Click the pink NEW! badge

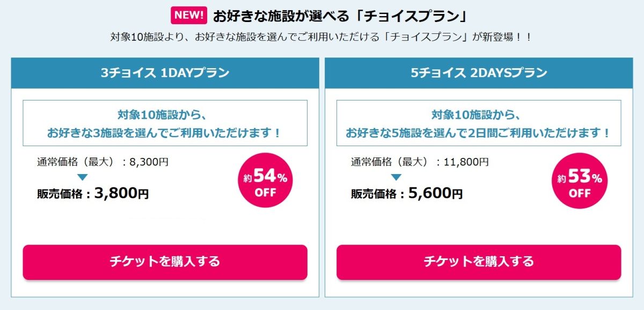[188, 15]
